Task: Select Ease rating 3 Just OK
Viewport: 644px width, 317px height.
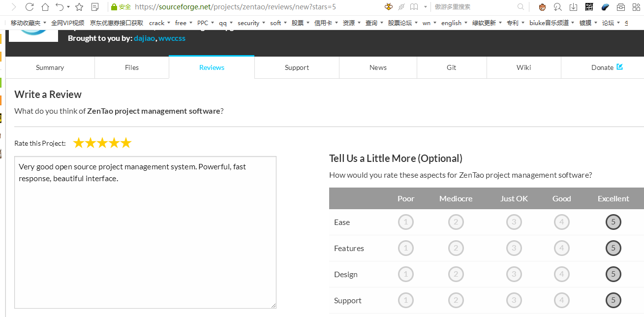Action: pyautogui.click(x=514, y=222)
